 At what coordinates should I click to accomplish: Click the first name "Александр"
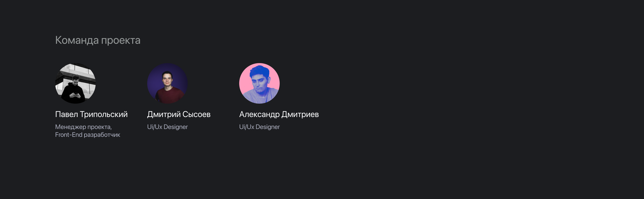(259, 115)
